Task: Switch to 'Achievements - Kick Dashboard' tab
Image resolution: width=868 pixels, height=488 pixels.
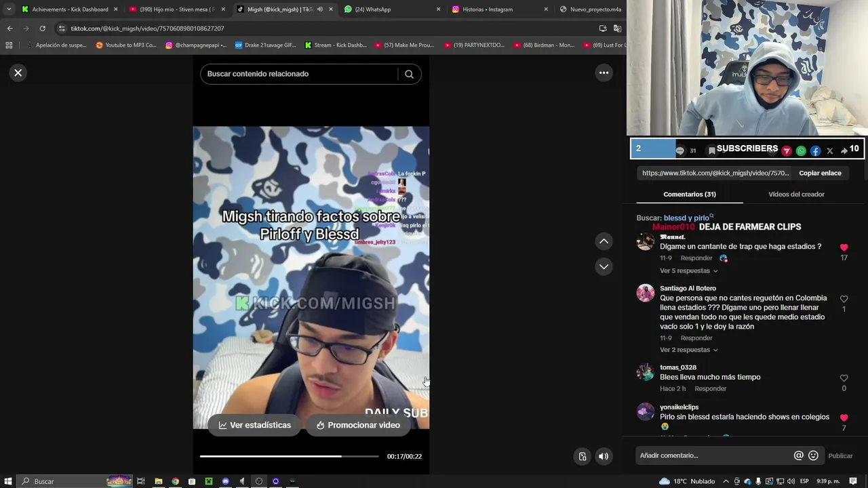Action: (70, 9)
